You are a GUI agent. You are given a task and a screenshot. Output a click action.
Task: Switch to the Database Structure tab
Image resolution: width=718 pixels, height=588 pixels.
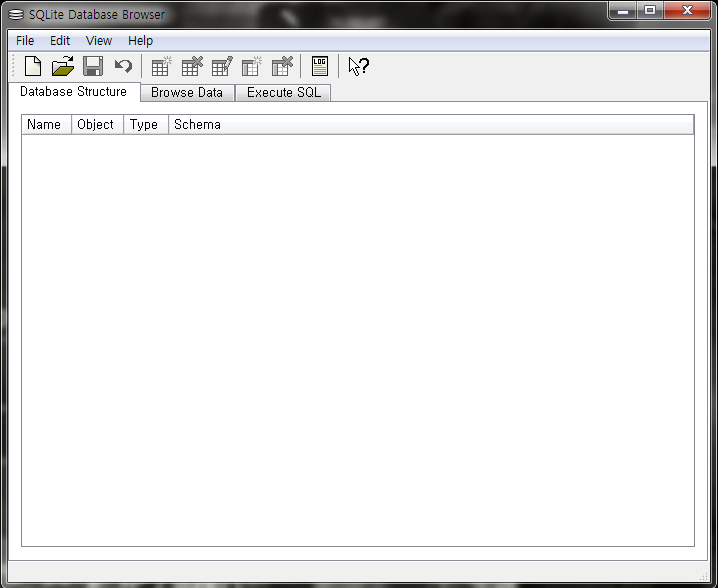(74, 92)
